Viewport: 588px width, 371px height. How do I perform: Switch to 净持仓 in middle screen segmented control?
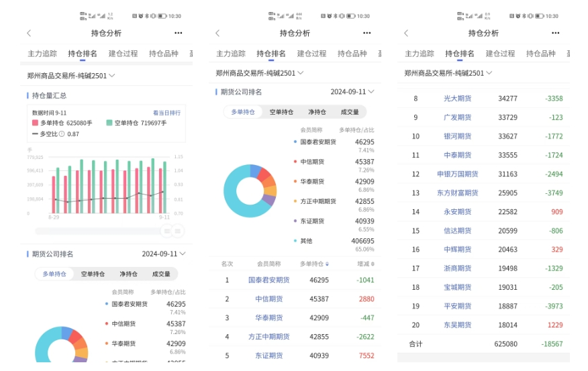[317, 112]
